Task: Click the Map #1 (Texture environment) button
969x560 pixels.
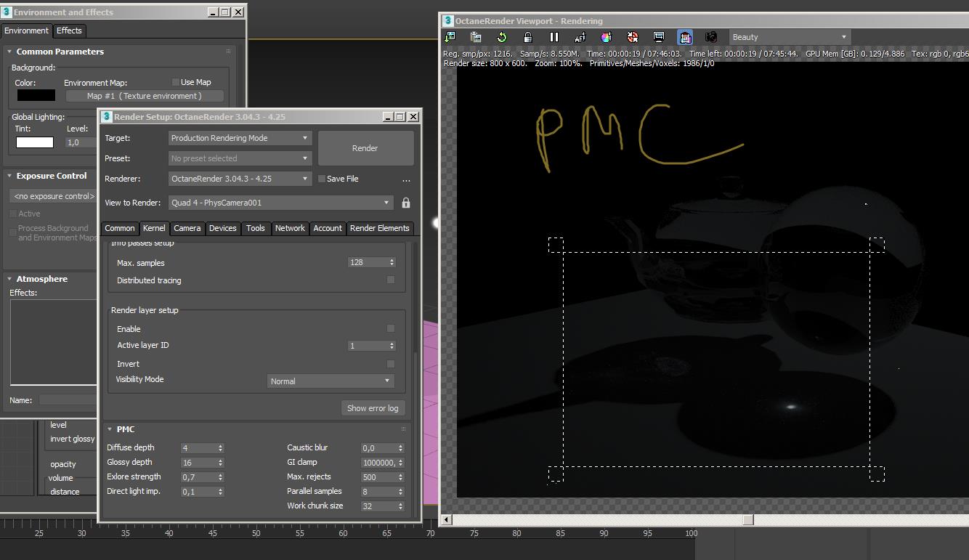Action: (x=145, y=96)
